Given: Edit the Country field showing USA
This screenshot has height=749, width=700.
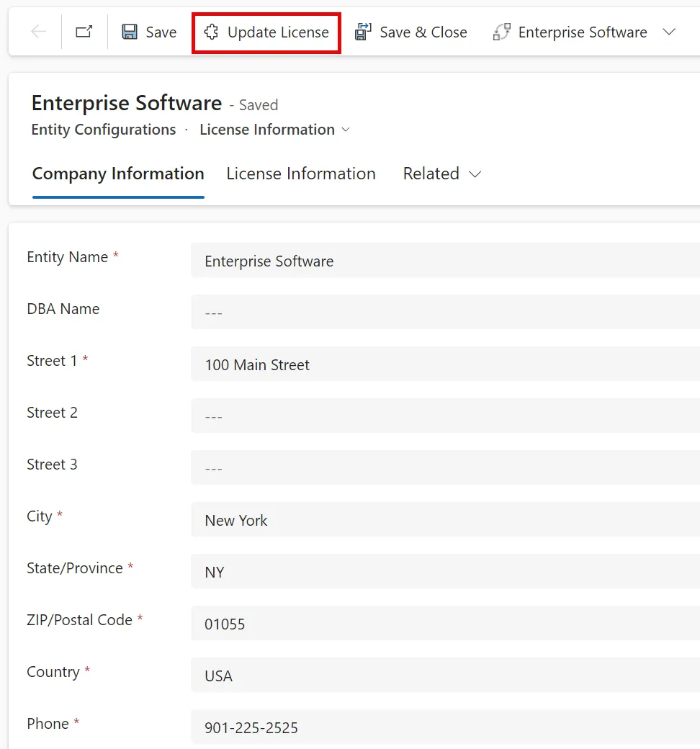Looking at the screenshot, I should coord(445,676).
